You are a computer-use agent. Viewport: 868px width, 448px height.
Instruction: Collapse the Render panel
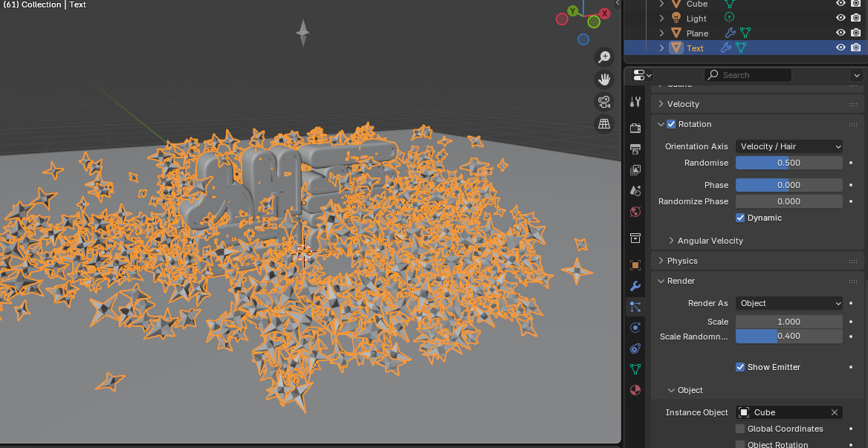coord(661,281)
